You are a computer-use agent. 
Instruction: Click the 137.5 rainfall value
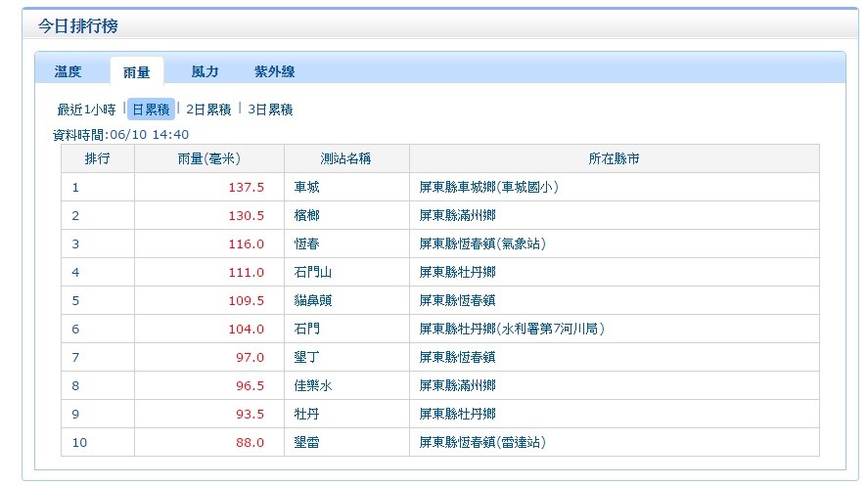[247, 187]
